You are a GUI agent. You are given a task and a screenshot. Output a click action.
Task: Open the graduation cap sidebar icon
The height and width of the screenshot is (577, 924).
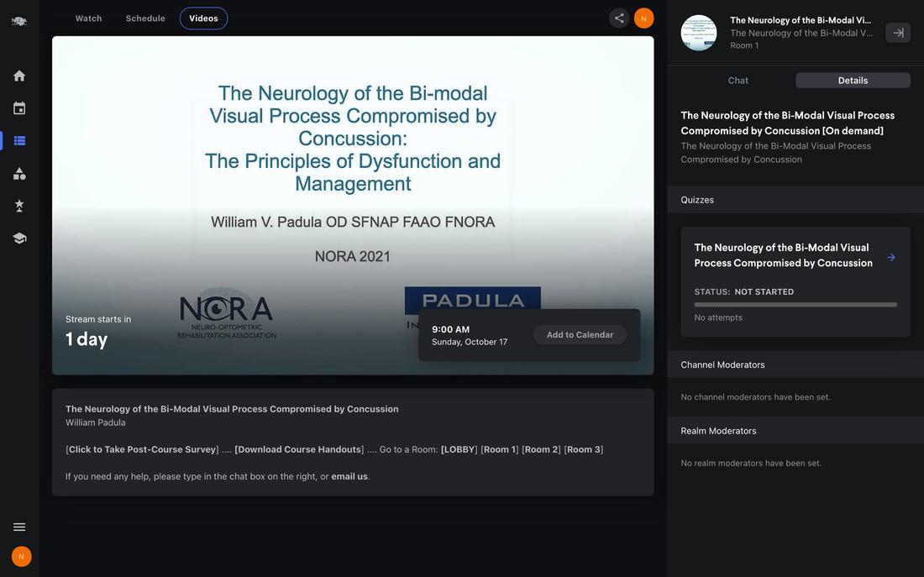(x=19, y=239)
